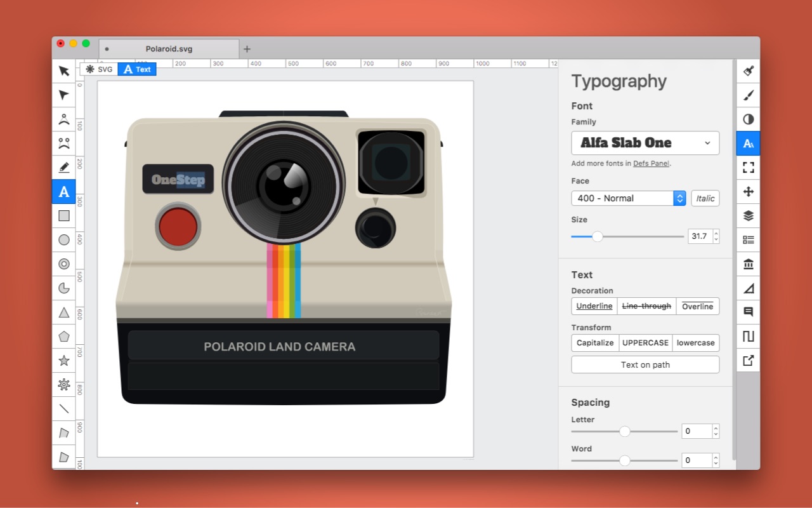Image resolution: width=812 pixels, height=508 pixels.
Task: Open the Layers panel icon
Action: pyautogui.click(x=748, y=215)
